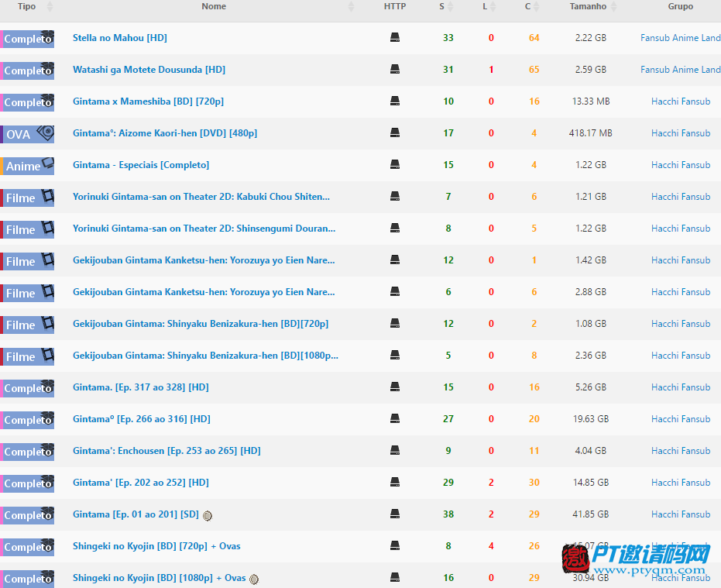
Task: Click HTTP icon for Gintama Aizome Kaori-hen row
Action: [394, 133]
